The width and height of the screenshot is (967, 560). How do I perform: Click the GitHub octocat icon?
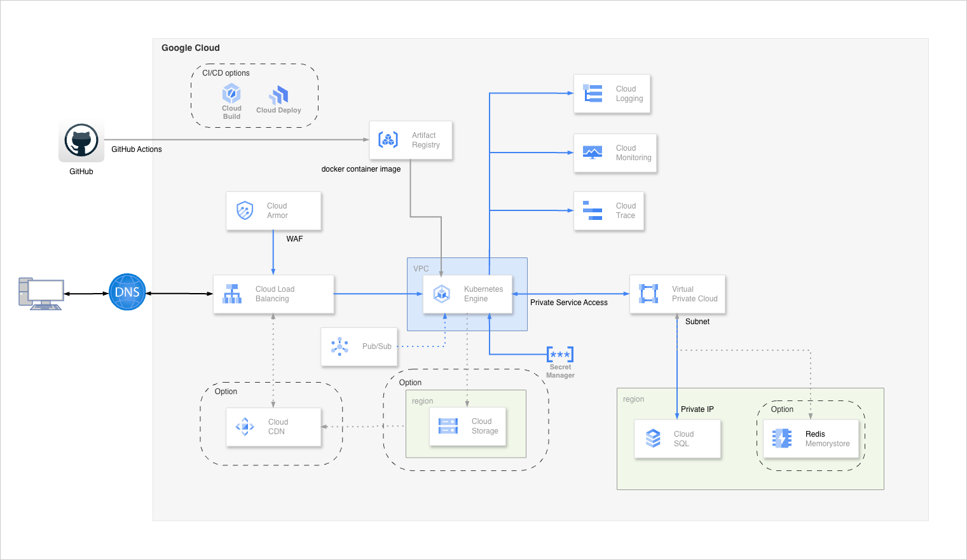[x=81, y=140]
